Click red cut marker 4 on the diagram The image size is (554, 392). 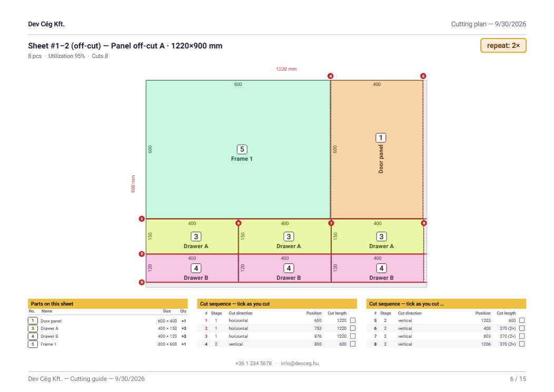point(330,76)
